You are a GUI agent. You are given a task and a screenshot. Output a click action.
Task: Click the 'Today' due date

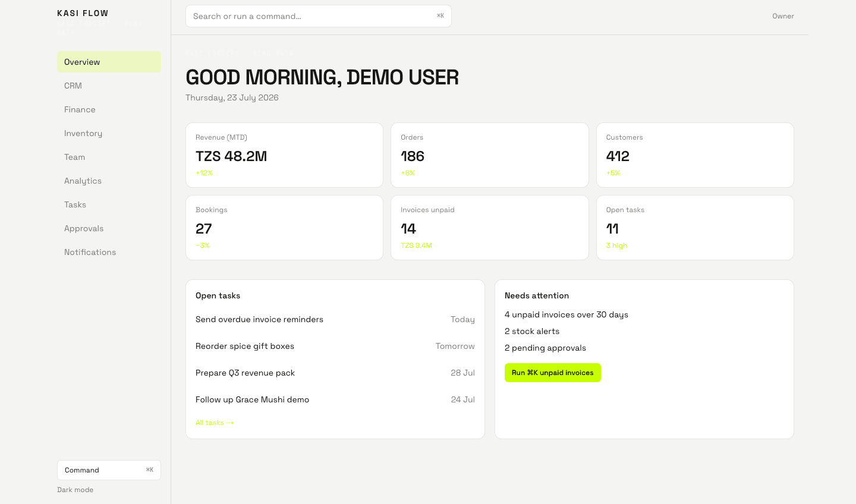(462, 319)
